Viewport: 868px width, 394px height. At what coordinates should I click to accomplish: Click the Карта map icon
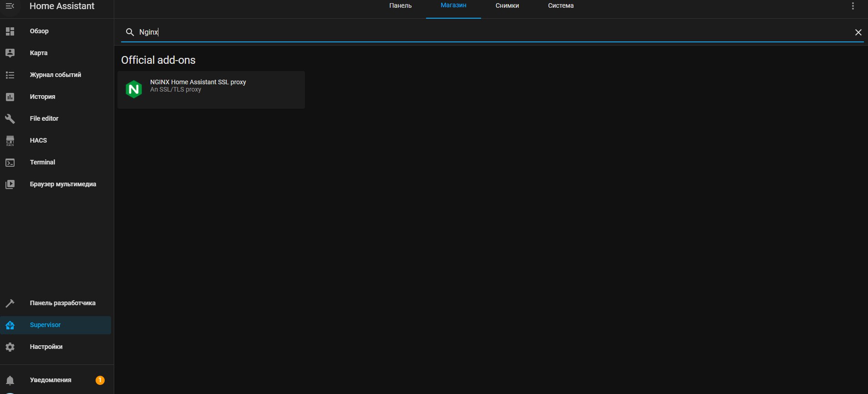coord(10,53)
